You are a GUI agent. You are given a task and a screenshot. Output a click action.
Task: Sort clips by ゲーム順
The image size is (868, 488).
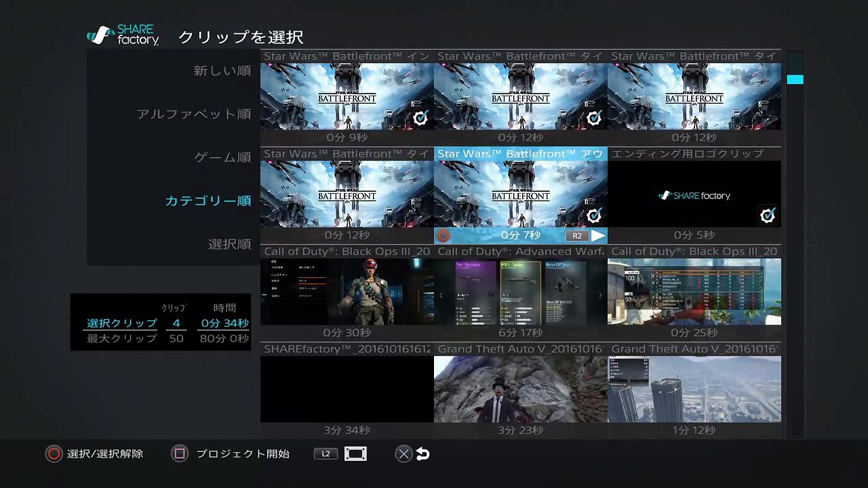click(x=222, y=157)
